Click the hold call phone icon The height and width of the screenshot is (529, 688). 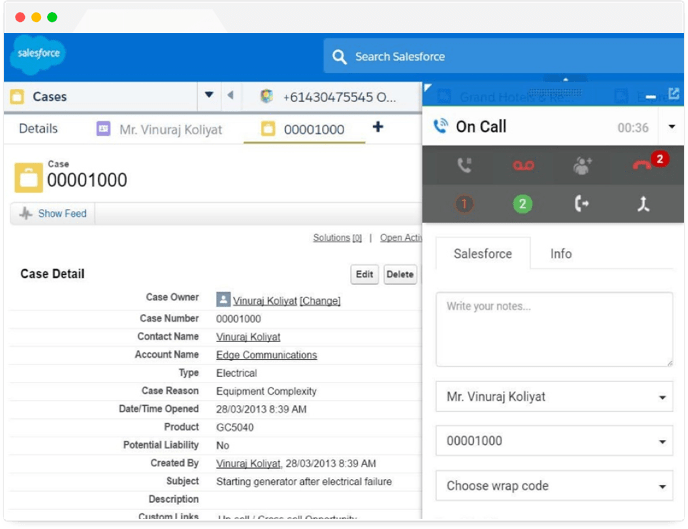click(x=464, y=165)
